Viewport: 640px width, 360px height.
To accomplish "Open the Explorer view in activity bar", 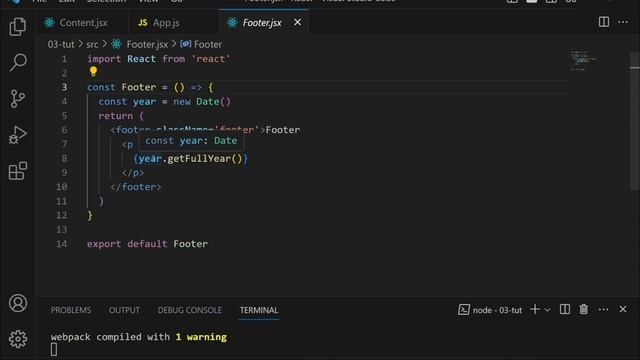I will (18, 27).
